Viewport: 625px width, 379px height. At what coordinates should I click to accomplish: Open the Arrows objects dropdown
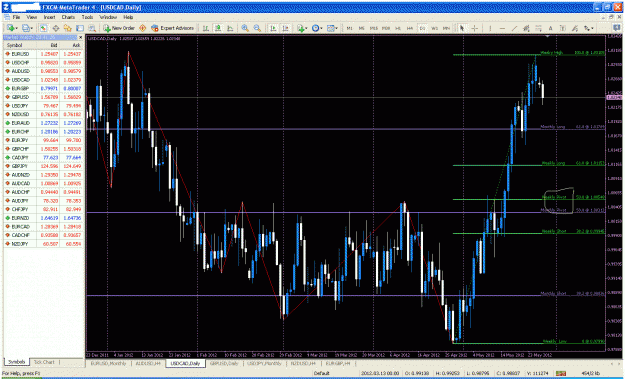589,28
